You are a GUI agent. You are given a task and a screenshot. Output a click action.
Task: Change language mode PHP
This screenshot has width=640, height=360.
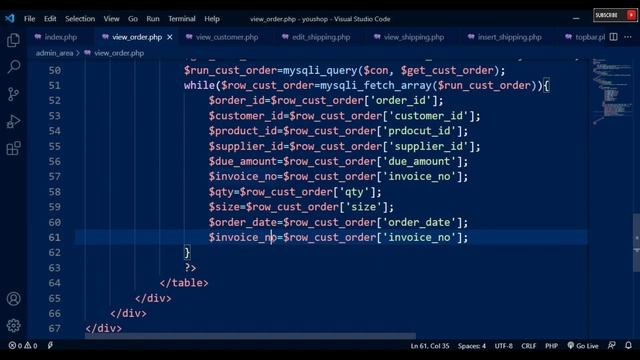coord(551,346)
